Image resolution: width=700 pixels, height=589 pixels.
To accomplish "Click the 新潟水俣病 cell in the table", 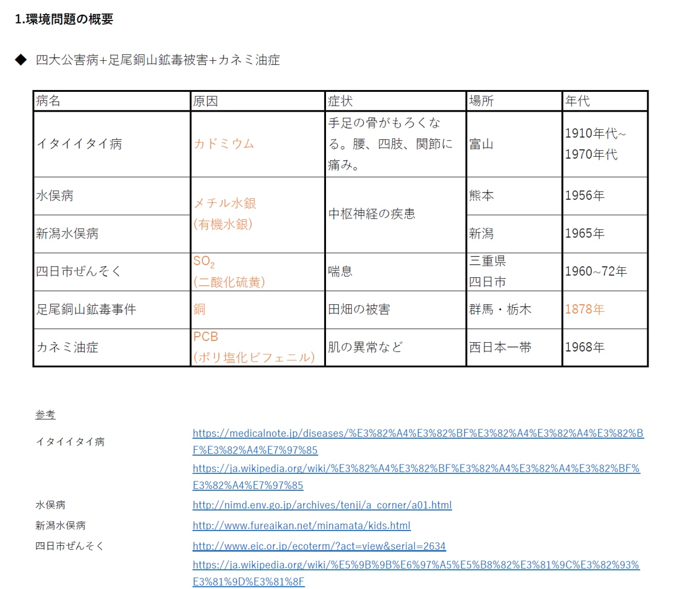I will coord(112,234).
